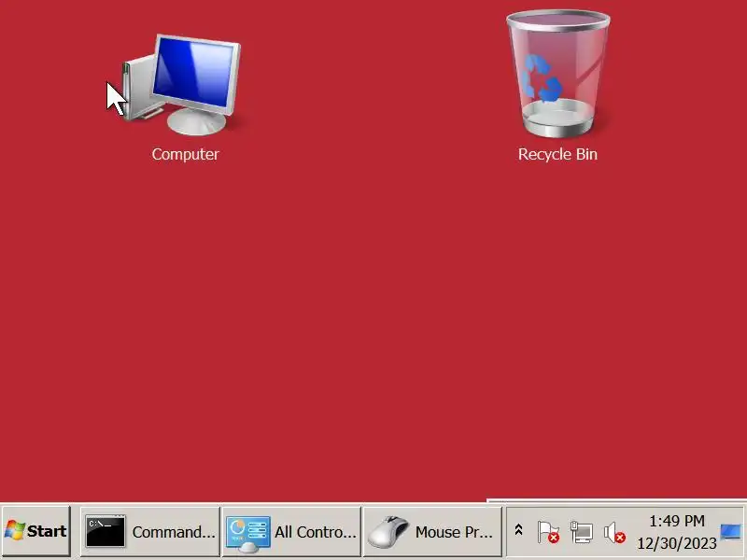Switch to Mouse Properties taskbar window
Image resolution: width=747 pixels, height=560 pixels.
432,531
